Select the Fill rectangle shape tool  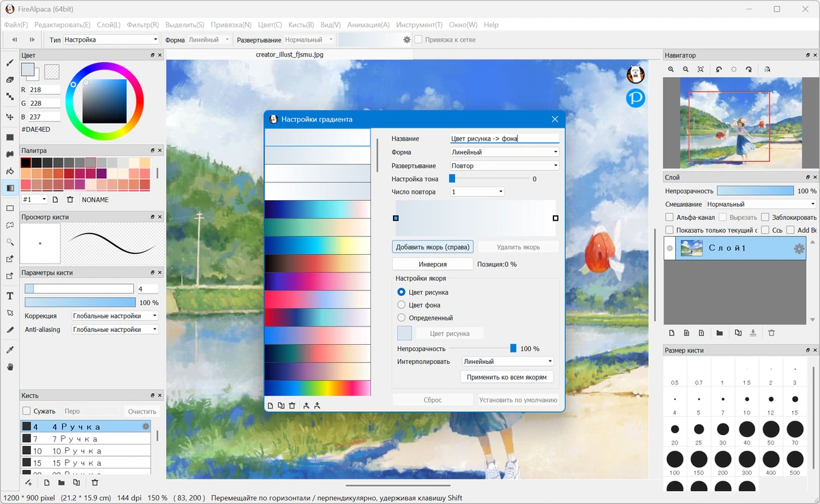[x=10, y=137]
